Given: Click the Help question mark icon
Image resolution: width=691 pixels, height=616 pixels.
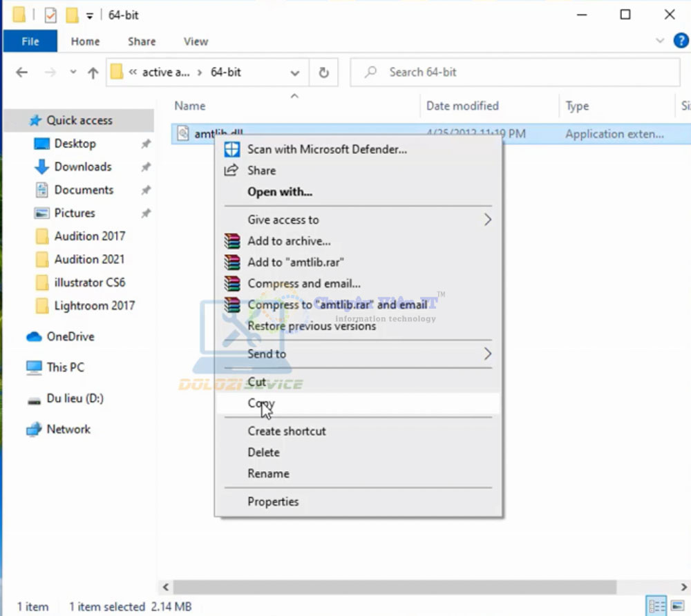Looking at the screenshot, I should point(680,41).
